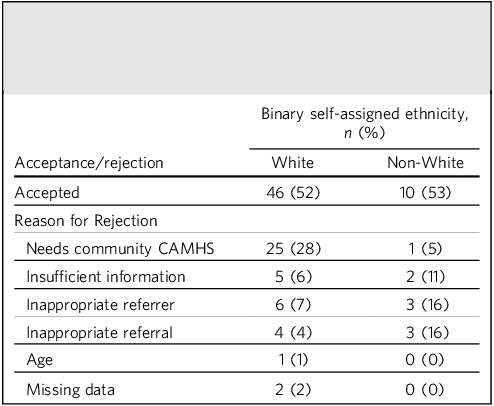This screenshot has height=406, width=494.
Task: Select the '6 (7)' White cell
Action: pos(293,305)
